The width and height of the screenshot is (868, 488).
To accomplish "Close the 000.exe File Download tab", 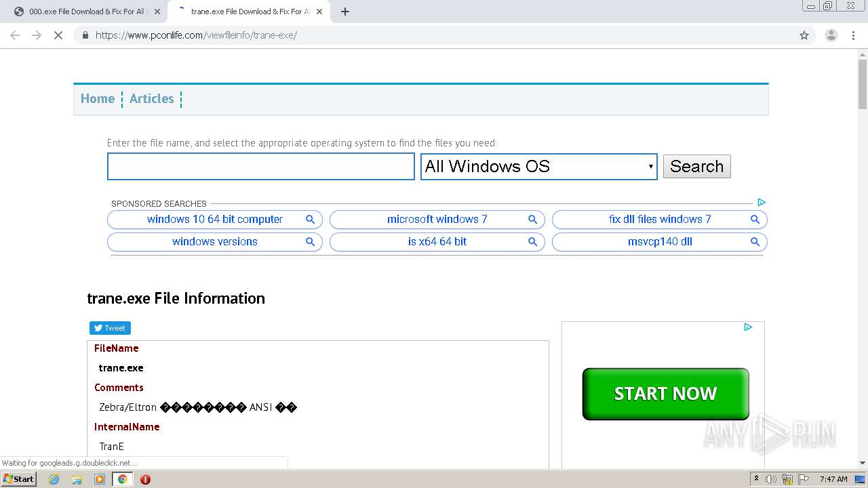I will pyautogui.click(x=157, y=12).
